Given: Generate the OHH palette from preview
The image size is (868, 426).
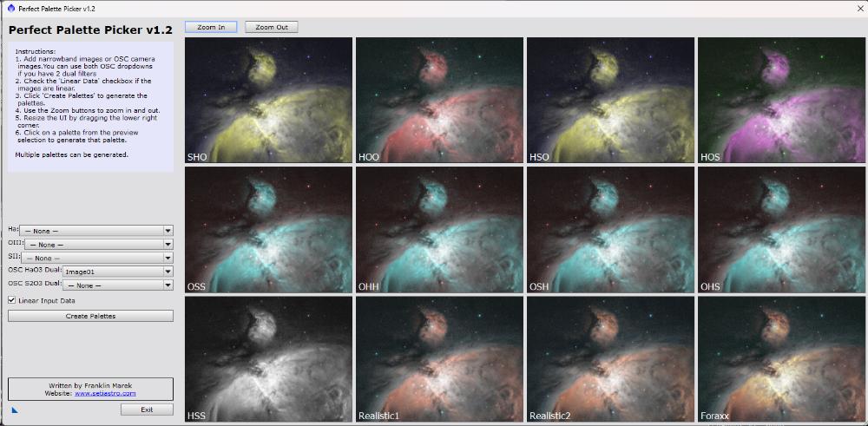Looking at the screenshot, I should (439, 230).
